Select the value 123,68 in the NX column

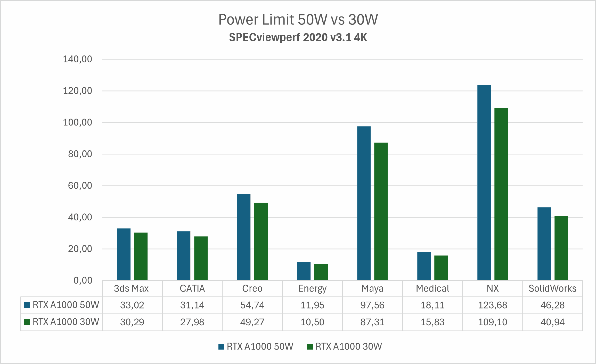(492, 305)
